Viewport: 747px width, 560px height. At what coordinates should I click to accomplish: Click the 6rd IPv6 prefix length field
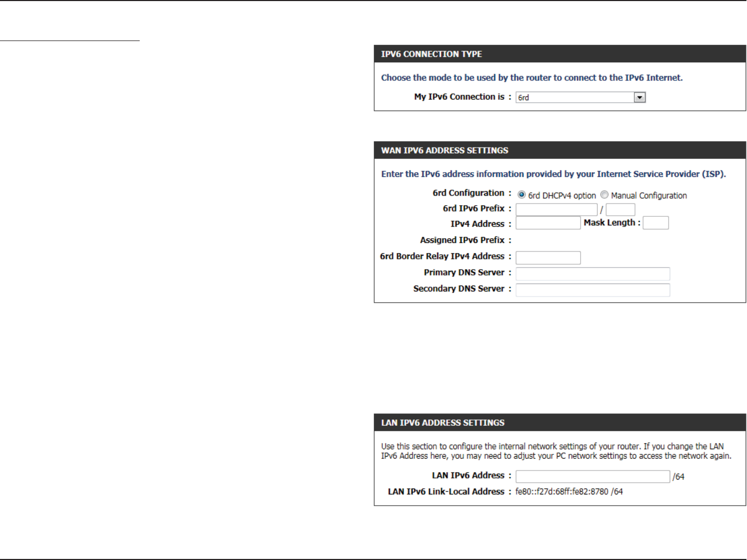tap(621, 209)
